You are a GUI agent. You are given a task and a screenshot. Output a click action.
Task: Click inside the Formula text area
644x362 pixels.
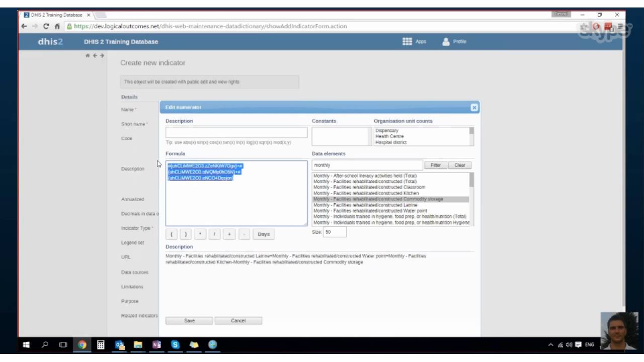236,193
